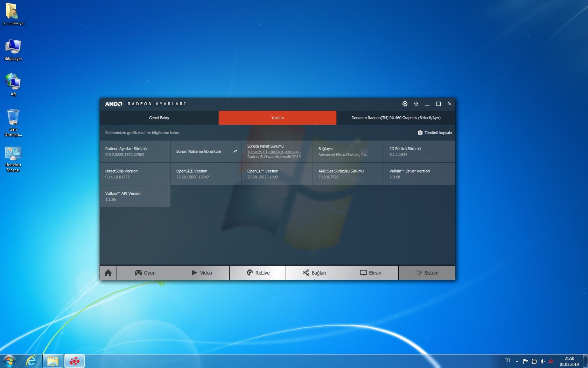Select the Sağlayıcı Advanced Micro Devices tile
The width and height of the screenshot is (588, 368).
(x=348, y=151)
